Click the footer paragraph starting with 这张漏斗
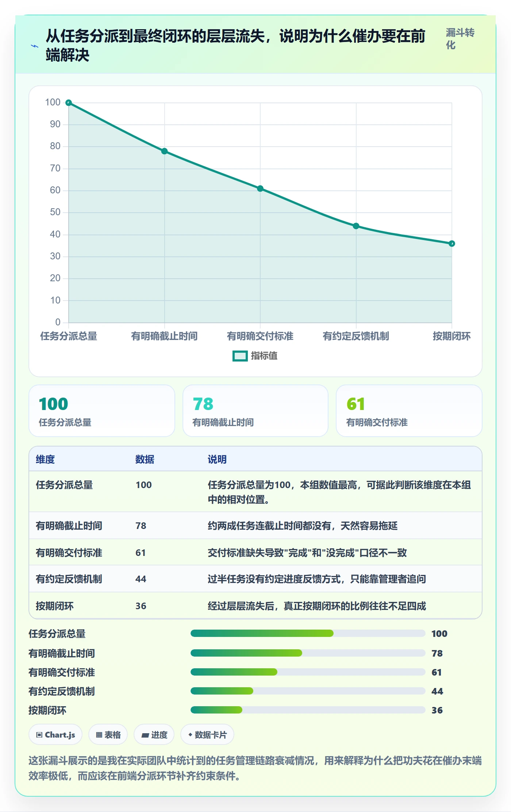 tap(255, 768)
